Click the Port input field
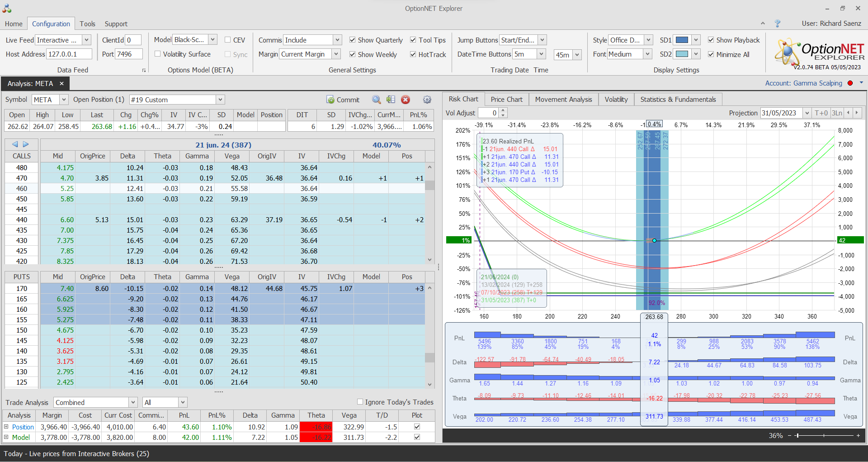Image resolution: width=868 pixels, height=462 pixels. pos(129,54)
